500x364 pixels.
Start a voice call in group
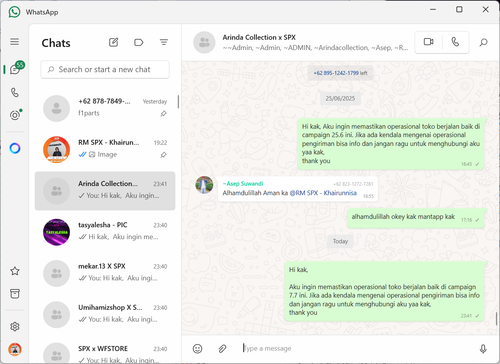(455, 42)
